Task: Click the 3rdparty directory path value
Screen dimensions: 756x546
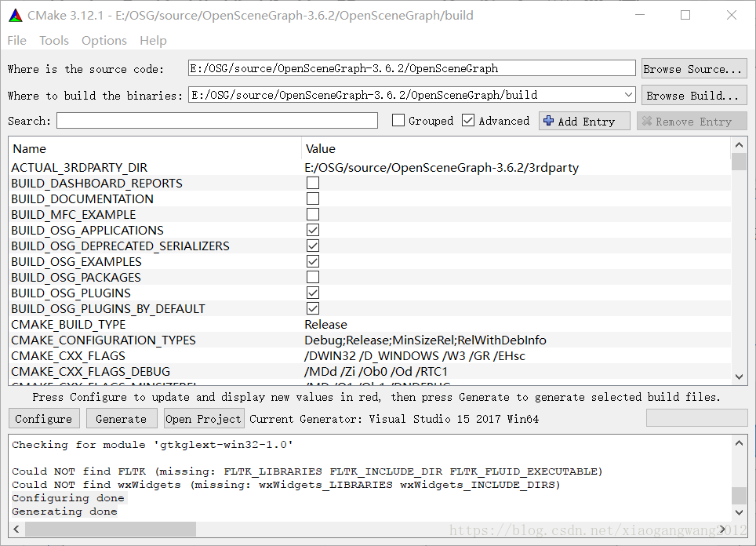Action: [442, 167]
